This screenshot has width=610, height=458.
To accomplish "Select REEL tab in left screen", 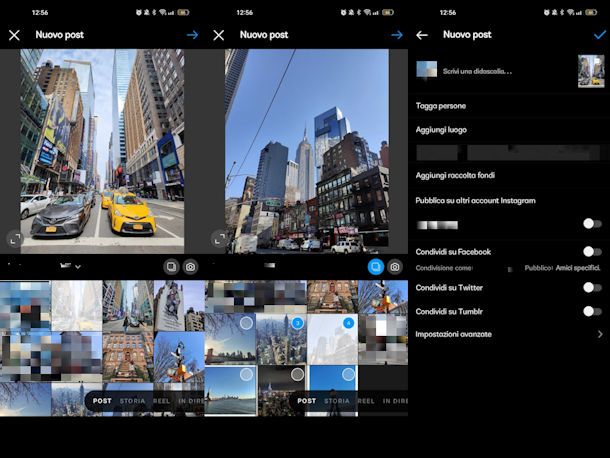I will [161, 401].
